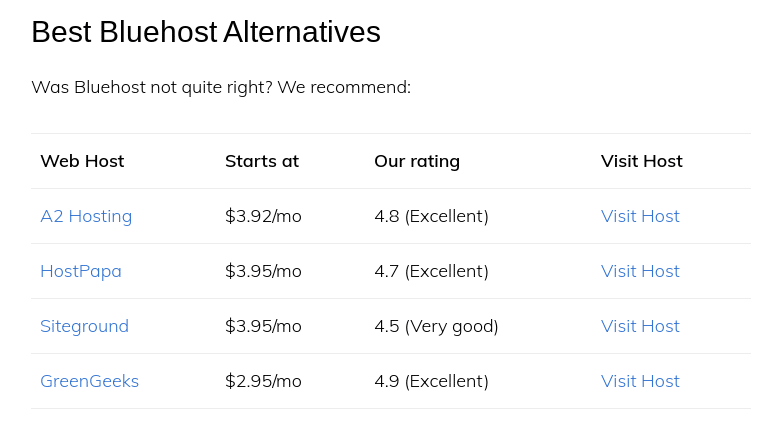The image size is (768, 438).
Task: Click the Starts at column header
Action: (262, 161)
